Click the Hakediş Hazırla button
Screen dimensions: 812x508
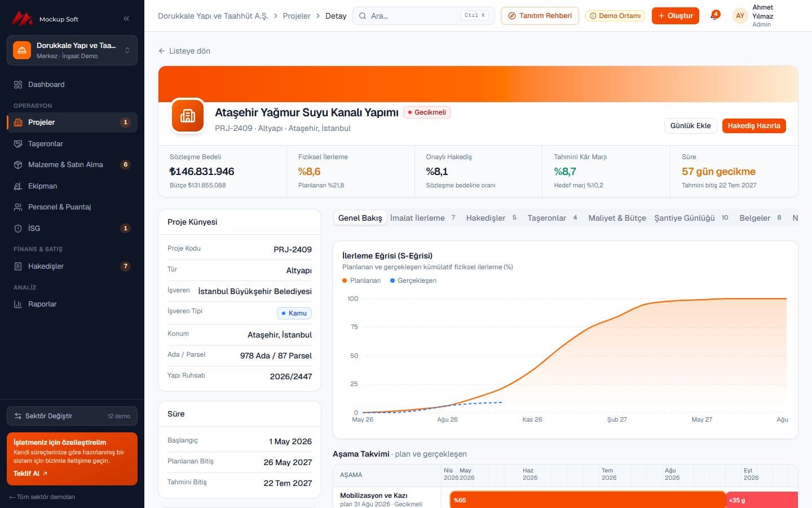(x=753, y=126)
